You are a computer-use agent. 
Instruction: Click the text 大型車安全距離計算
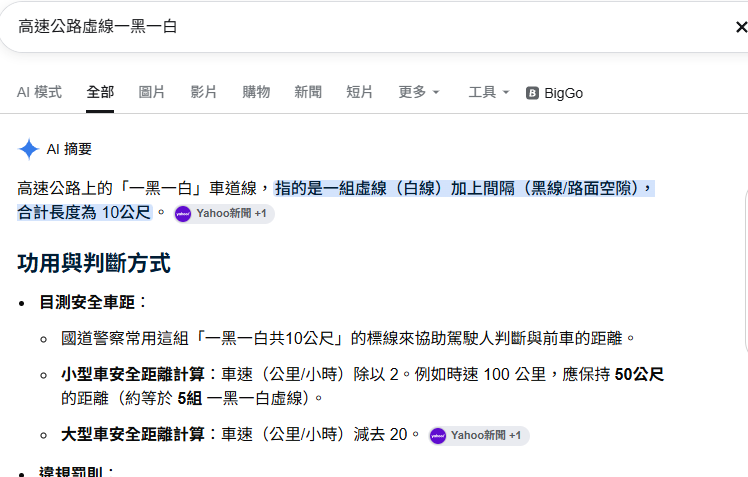pos(133,435)
